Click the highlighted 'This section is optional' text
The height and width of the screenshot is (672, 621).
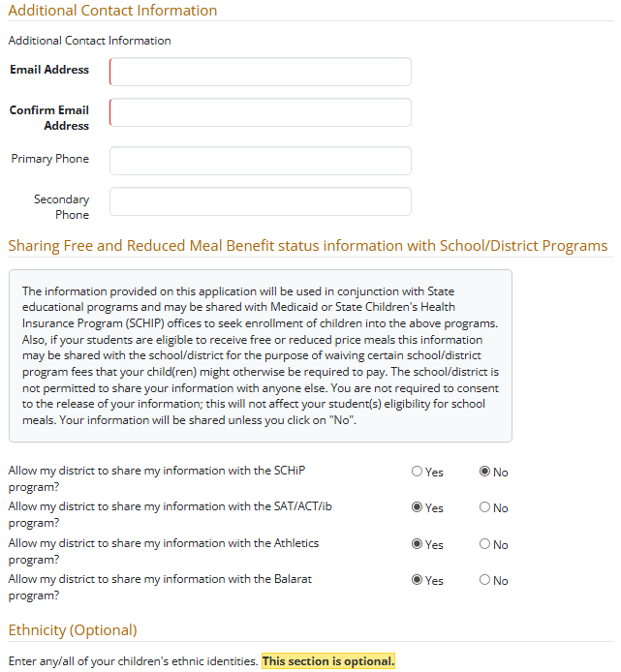click(x=328, y=661)
